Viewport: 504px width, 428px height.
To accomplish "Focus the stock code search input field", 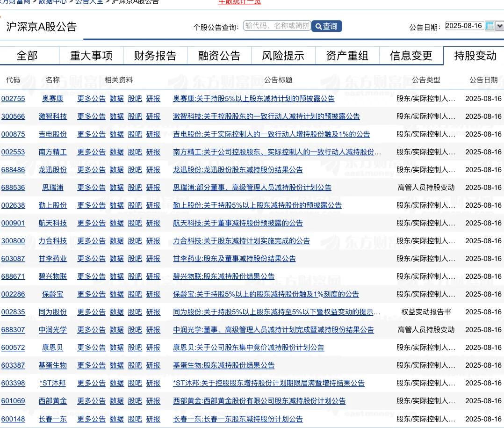I will coord(277,26).
